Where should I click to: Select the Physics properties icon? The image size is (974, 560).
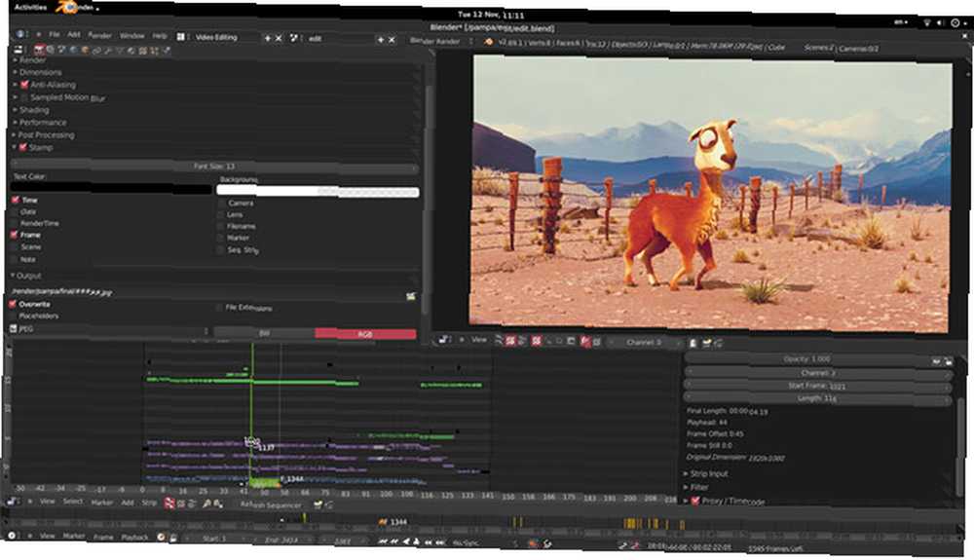[x=166, y=51]
